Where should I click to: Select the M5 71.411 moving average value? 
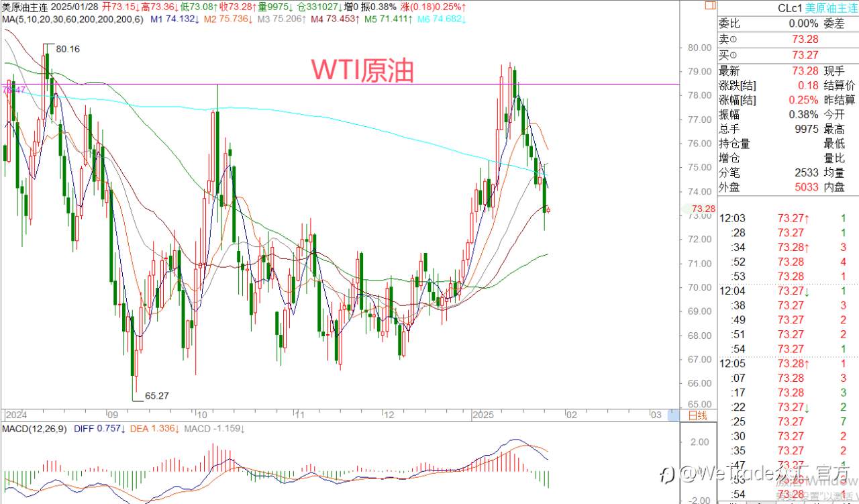[x=387, y=19]
